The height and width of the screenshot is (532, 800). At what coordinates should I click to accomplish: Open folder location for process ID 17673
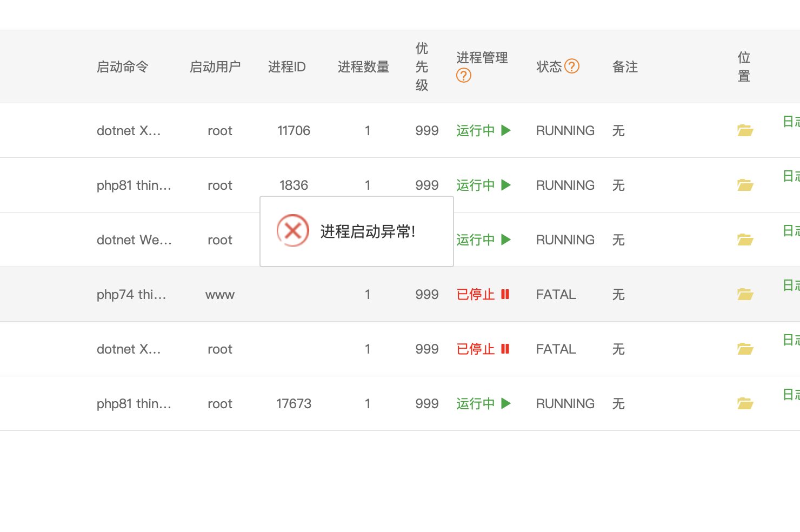click(x=745, y=403)
